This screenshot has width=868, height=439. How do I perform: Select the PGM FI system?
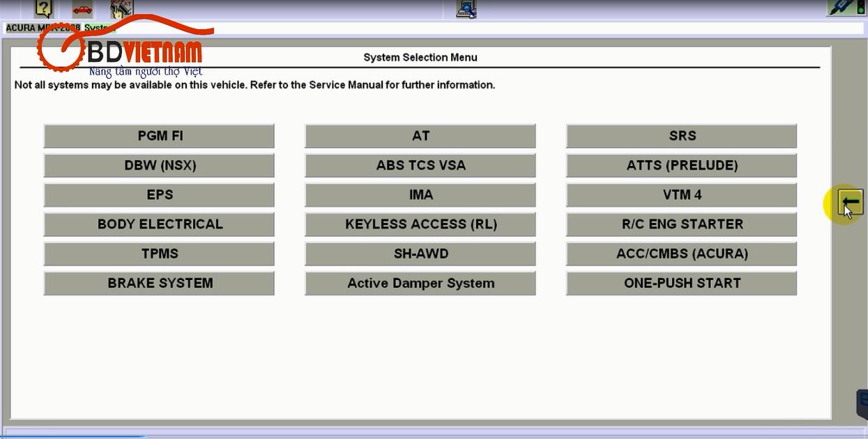tap(159, 136)
